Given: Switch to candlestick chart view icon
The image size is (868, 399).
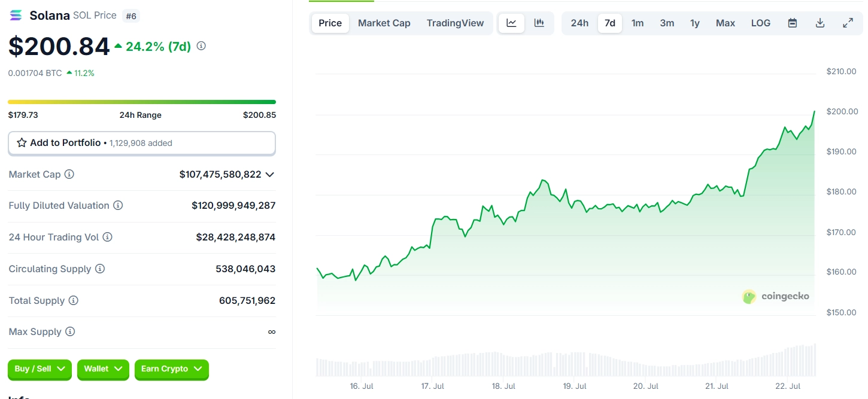Looking at the screenshot, I should [539, 23].
